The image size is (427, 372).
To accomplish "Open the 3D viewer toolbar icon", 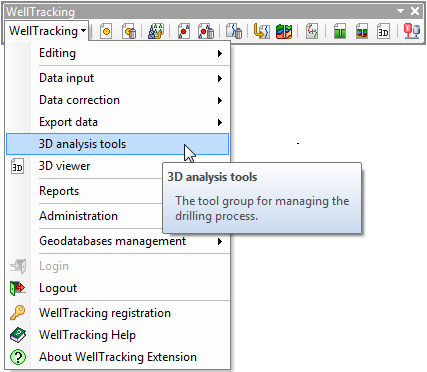I will point(383,31).
